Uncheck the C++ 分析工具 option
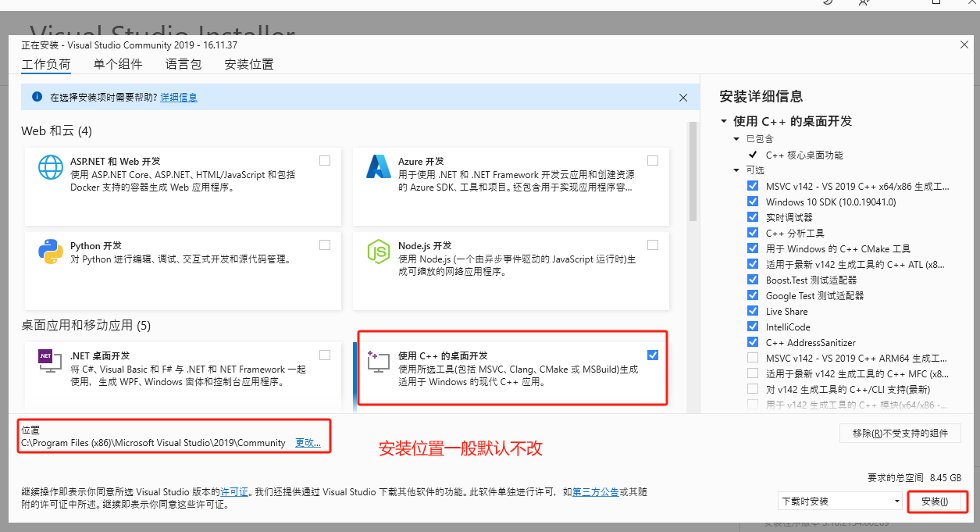Viewport: 980px width, 532px height. coord(753,233)
